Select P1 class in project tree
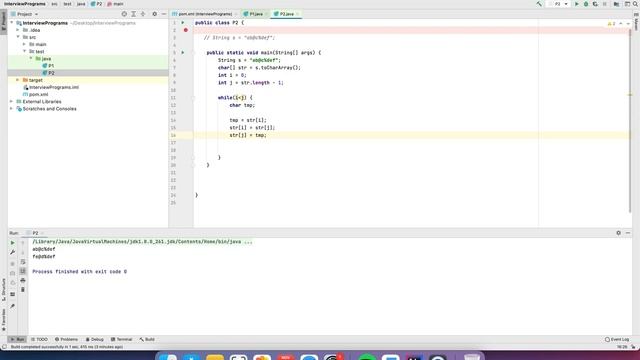 (48, 66)
